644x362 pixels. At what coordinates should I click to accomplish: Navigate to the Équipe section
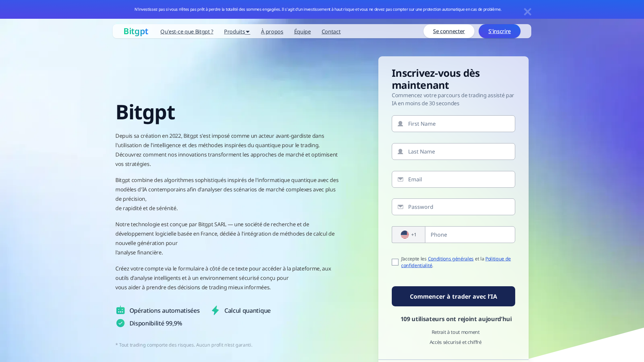coord(302,31)
